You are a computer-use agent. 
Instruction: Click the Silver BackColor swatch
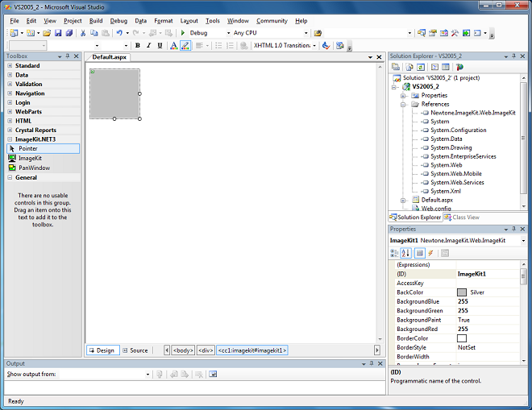pyautogui.click(x=462, y=292)
